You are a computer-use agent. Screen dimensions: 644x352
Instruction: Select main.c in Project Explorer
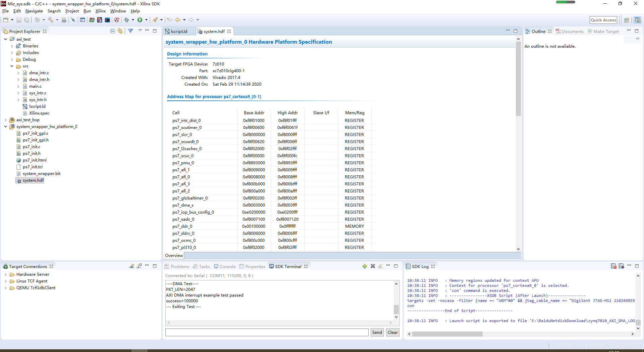[x=35, y=86]
